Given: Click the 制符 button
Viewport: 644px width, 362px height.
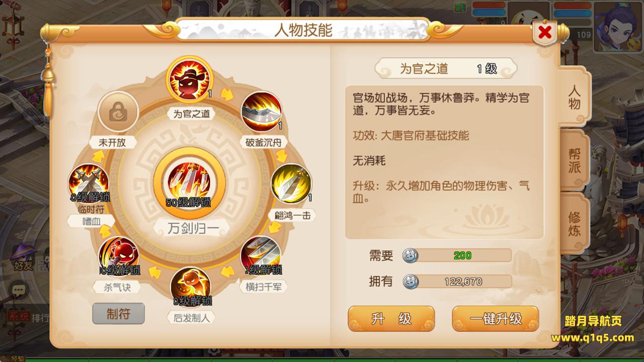Looking at the screenshot, I should coord(119,314).
